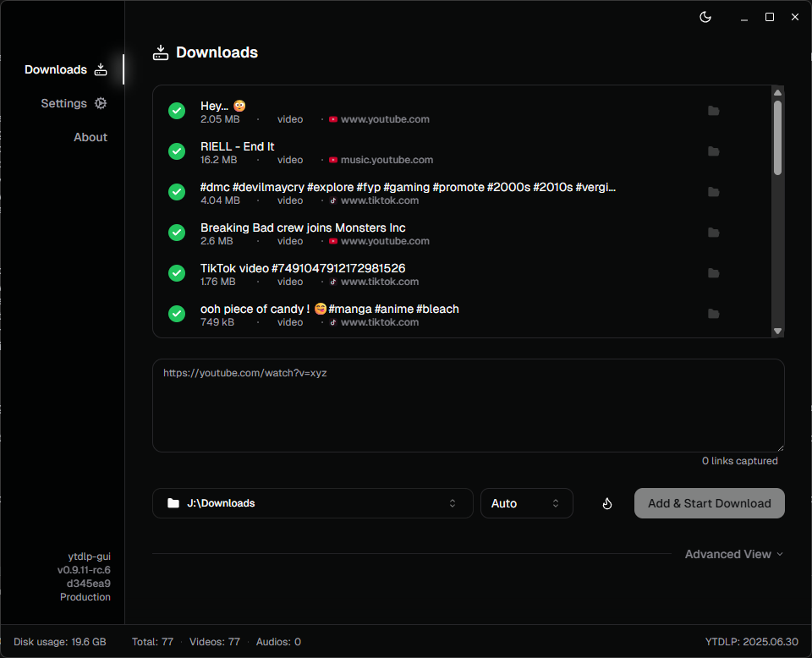The width and height of the screenshot is (812, 658).
Task: Select the '#dmc #devilmaycry #explore' title
Action: (408, 187)
